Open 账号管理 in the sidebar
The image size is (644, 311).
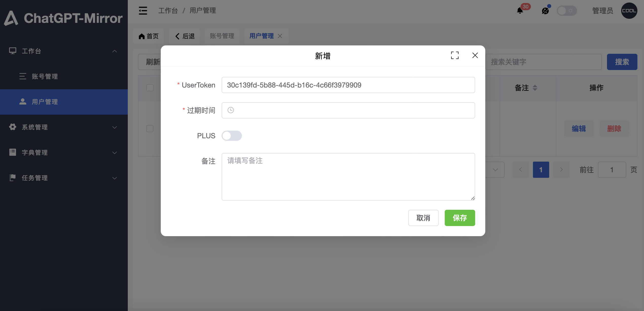[x=45, y=76]
